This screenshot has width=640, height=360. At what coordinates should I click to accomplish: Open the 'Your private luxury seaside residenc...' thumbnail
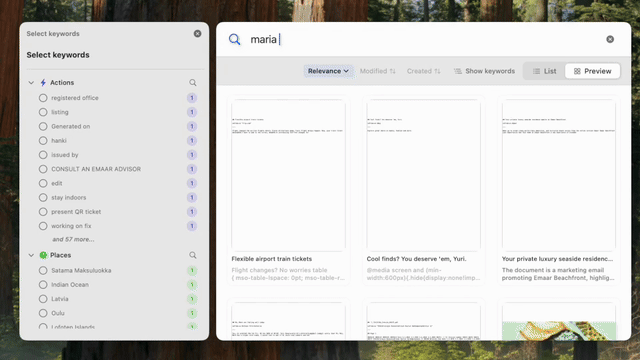pyautogui.click(x=559, y=175)
